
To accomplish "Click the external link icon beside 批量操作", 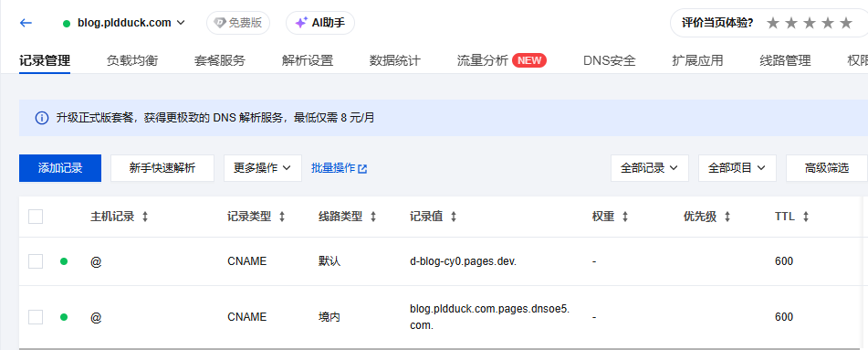I will 362,169.
